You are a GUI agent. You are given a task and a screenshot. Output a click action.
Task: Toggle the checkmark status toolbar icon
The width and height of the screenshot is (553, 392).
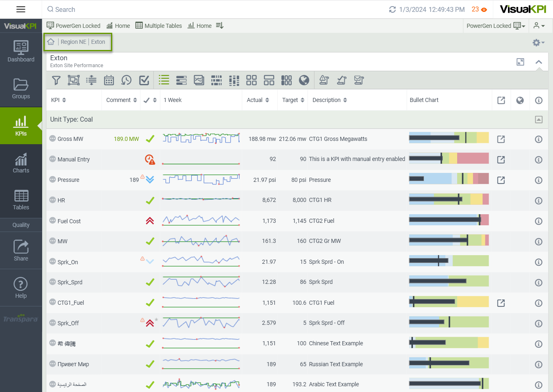point(144,80)
